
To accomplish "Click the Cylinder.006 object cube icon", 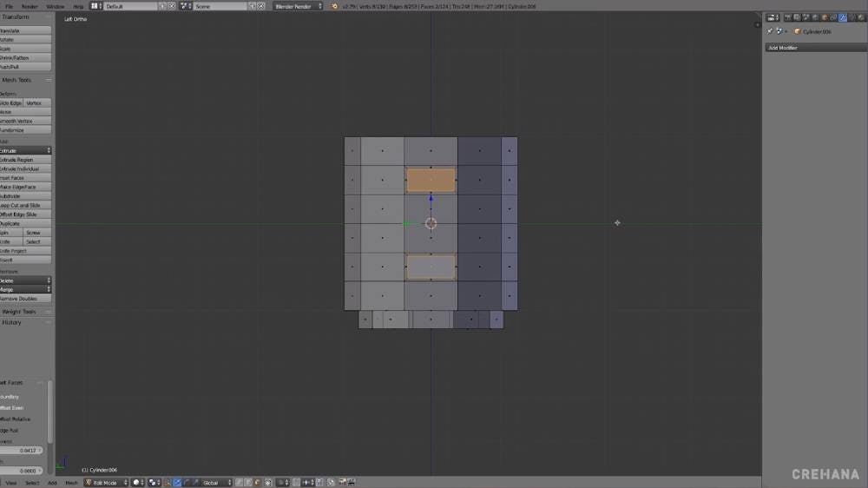I will [797, 31].
